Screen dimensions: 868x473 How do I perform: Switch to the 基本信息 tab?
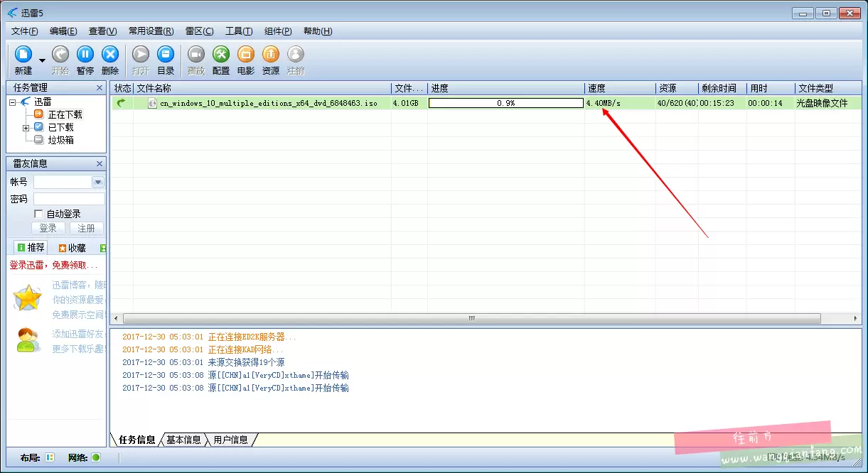(x=183, y=440)
